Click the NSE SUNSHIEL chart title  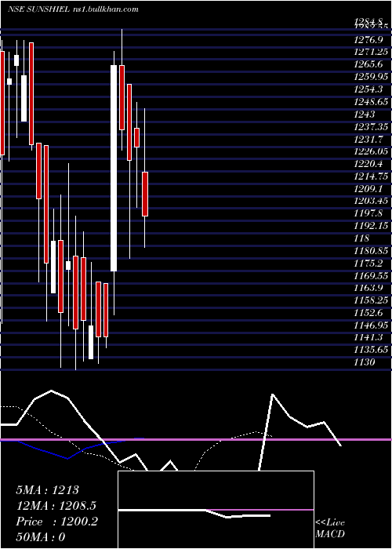[x=73, y=9]
